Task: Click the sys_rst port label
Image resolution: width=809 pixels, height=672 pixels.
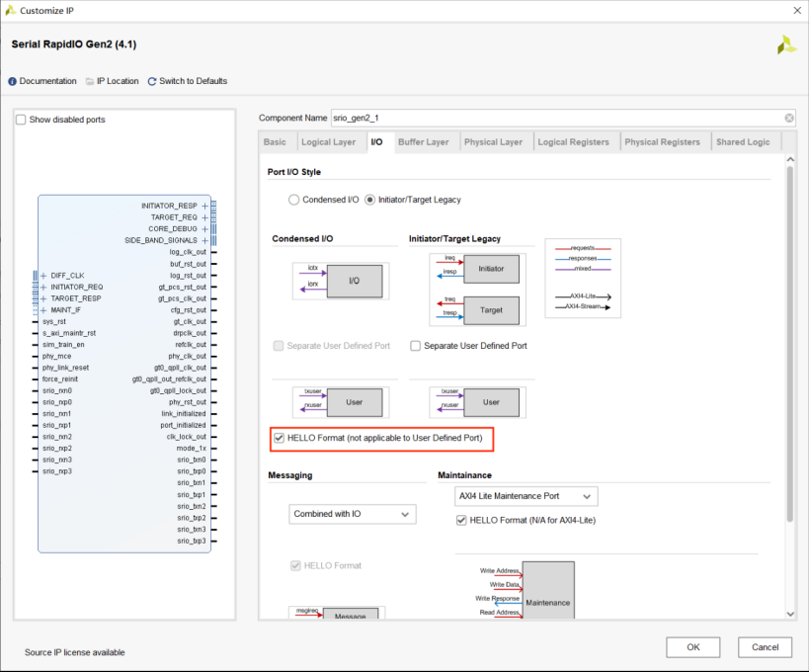Action: (x=54, y=321)
